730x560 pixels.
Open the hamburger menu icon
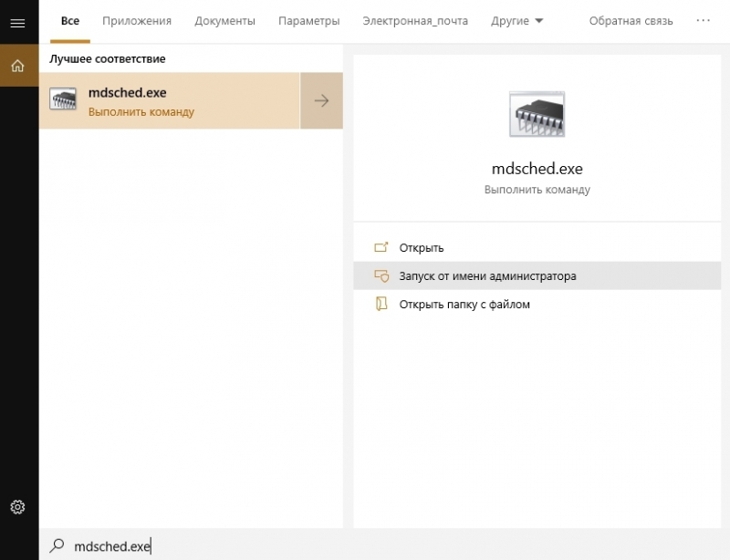point(17,23)
